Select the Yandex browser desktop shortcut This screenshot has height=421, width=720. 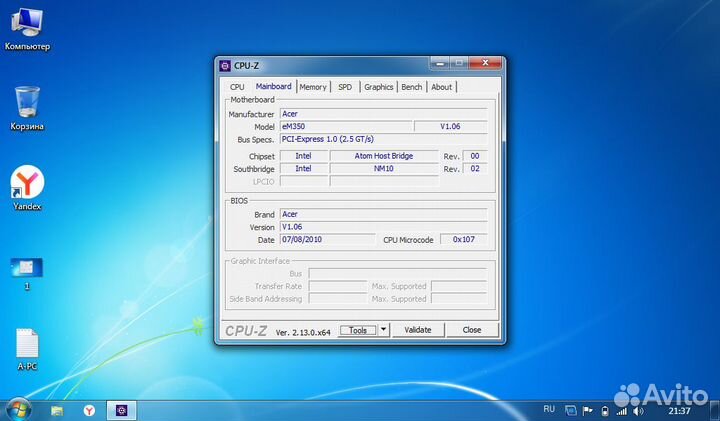click(27, 188)
